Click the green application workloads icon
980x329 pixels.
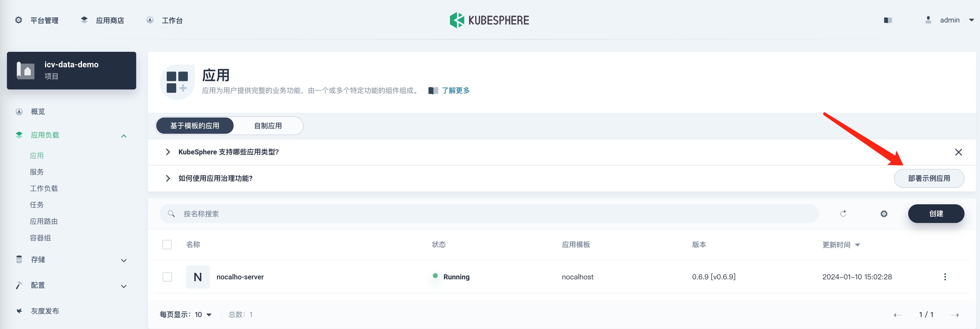click(x=19, y=135)
